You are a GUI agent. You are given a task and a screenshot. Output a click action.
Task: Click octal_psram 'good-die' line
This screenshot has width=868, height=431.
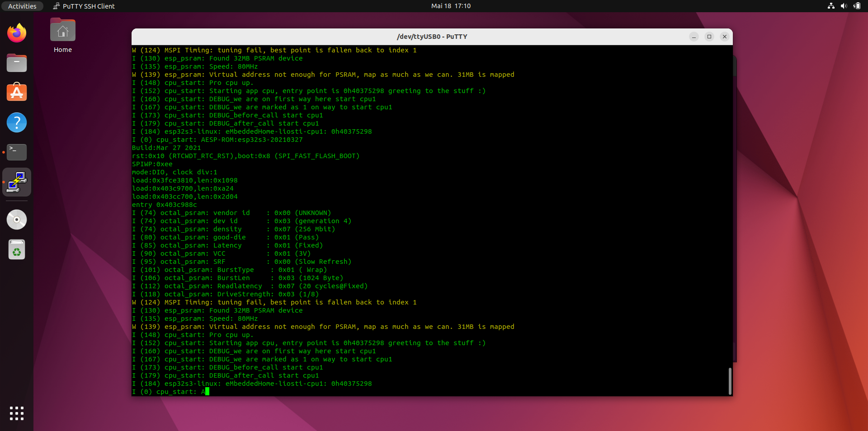(x=225, y=237)
